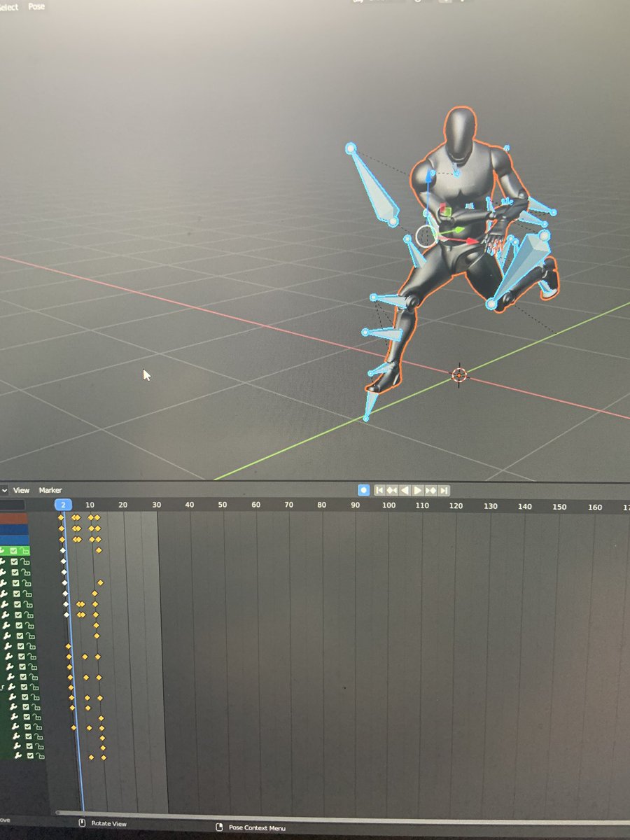
Task: Click frame 50 on the timeline ruler
Action: (x=223, y=505)
